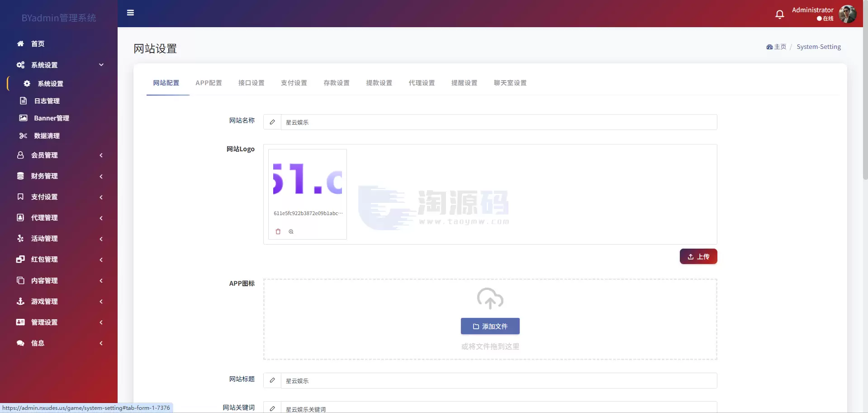
Task: Focus the 网站关键词 input field
Action: pos(499,408)
